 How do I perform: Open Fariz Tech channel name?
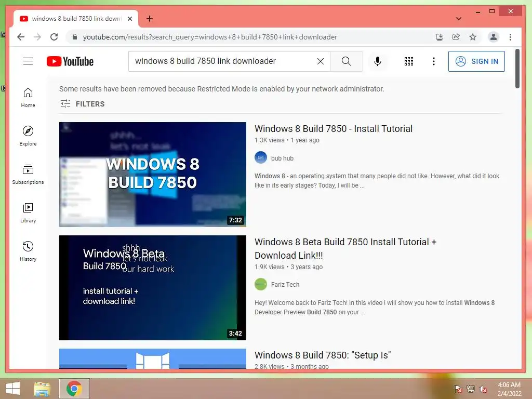285,285
